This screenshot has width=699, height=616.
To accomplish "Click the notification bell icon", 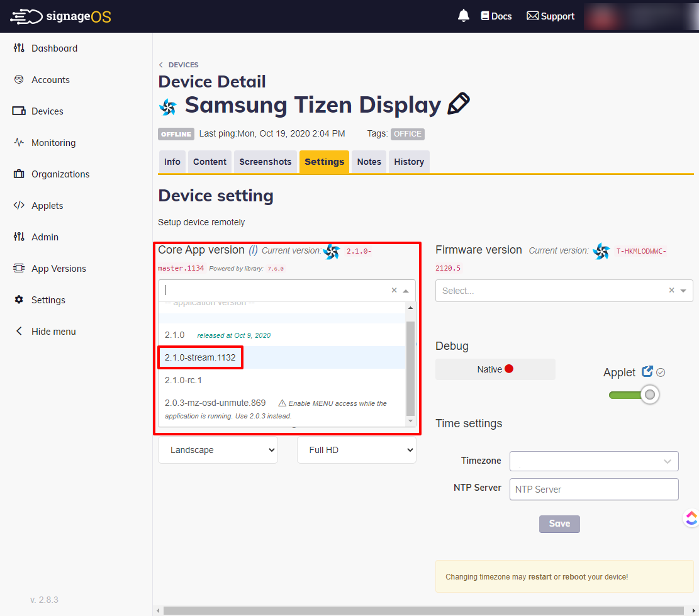I will (x=464, y=15).
